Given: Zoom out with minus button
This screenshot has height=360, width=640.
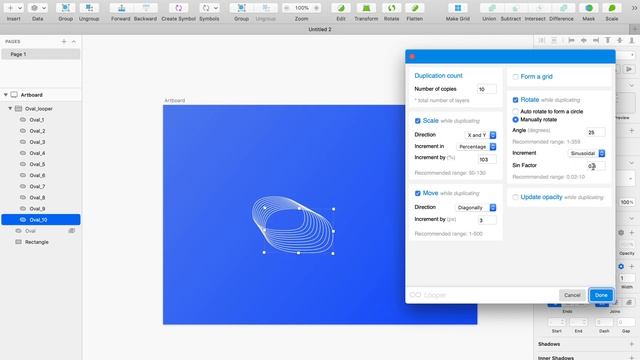Looking at the screenshot, I should [x=287, y=8].
